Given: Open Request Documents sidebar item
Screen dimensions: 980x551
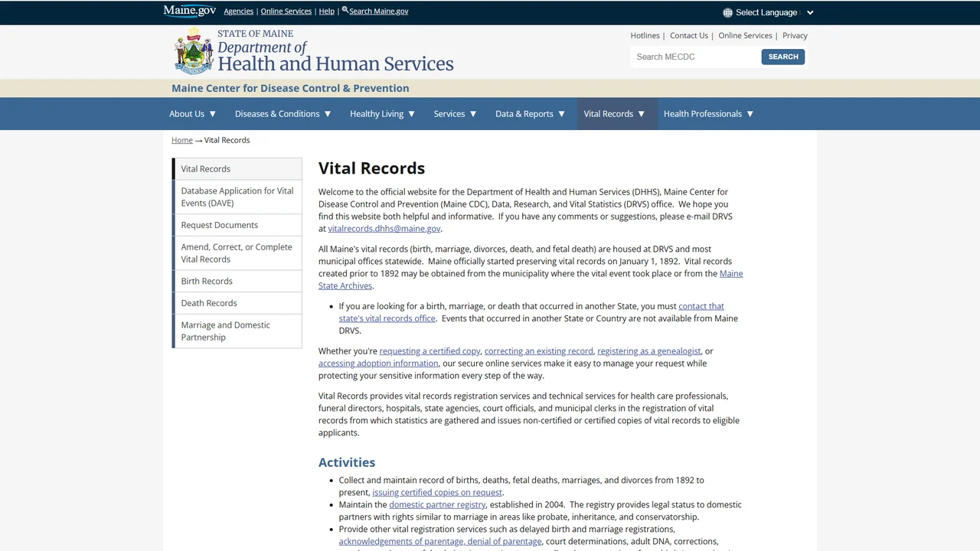Looking at the screenshot, I should [x=237, y=225].
